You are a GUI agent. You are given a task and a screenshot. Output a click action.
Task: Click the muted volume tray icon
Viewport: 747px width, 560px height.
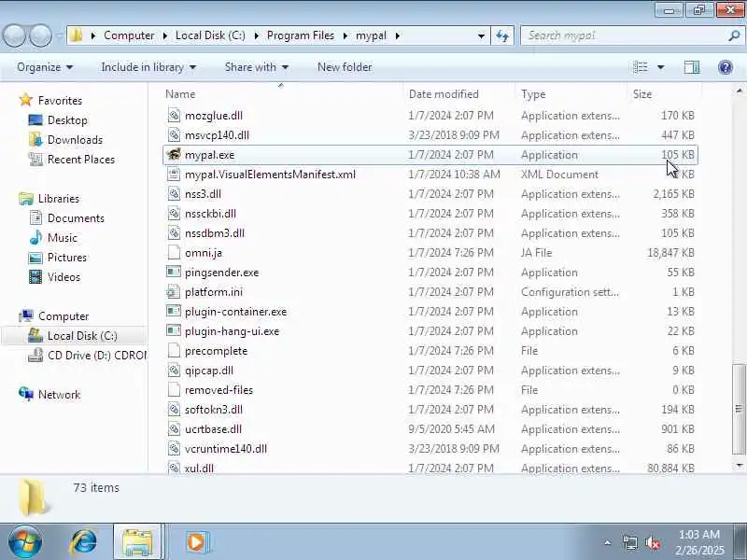click(652, 542)
